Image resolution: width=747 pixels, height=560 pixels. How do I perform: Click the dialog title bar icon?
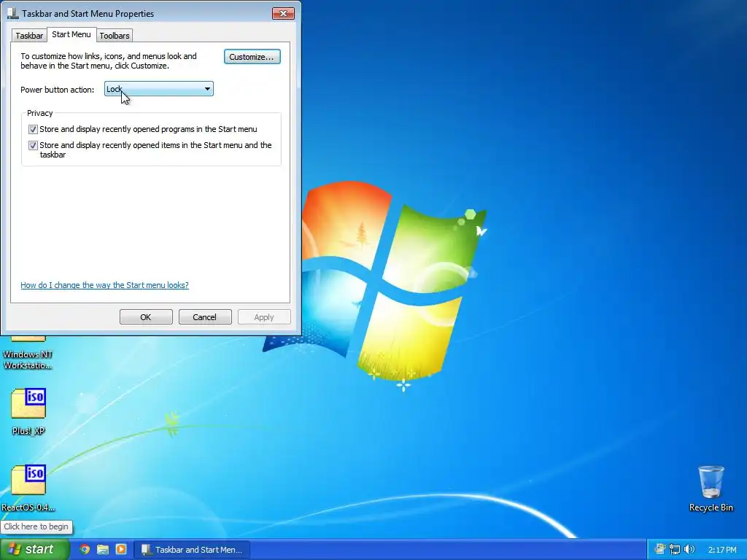click(x=13, y=13)
